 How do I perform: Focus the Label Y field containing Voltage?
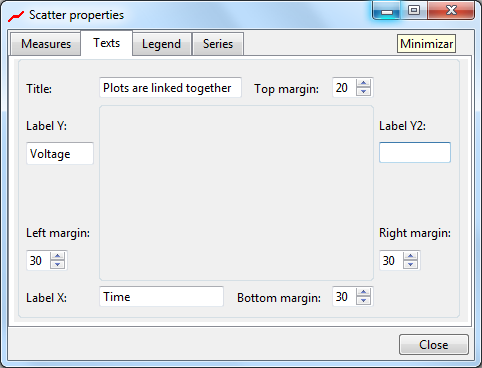click(60, 153)
